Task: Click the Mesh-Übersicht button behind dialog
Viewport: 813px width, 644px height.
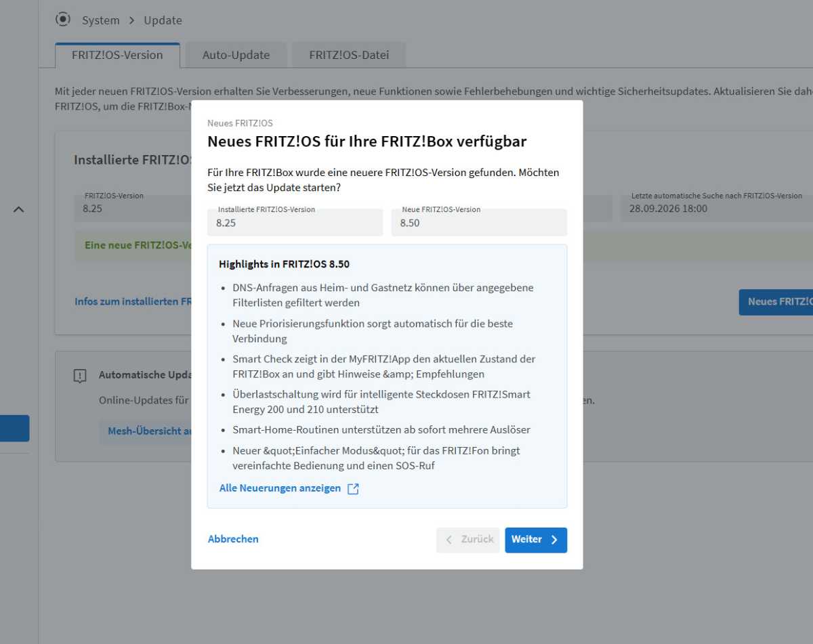Action: [146, 431]
